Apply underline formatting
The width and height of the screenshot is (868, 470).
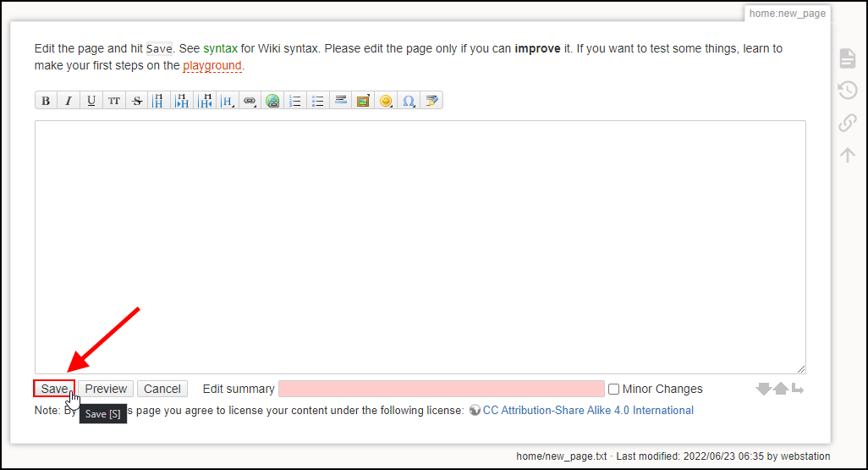pyautogui.click(x=91, y=100)
